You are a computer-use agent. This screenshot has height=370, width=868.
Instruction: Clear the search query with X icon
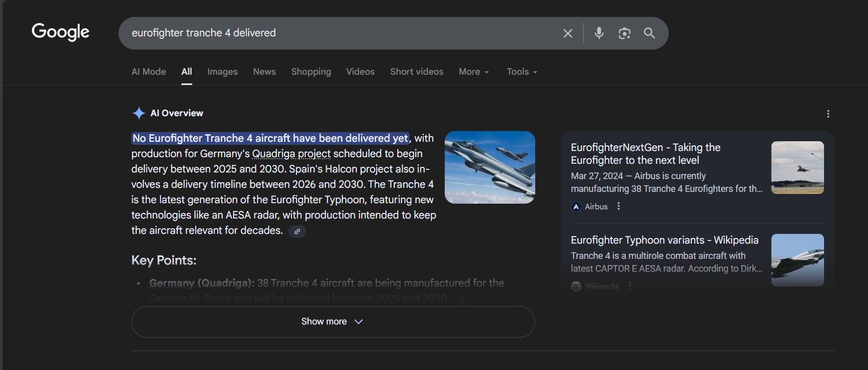point(567,33)
